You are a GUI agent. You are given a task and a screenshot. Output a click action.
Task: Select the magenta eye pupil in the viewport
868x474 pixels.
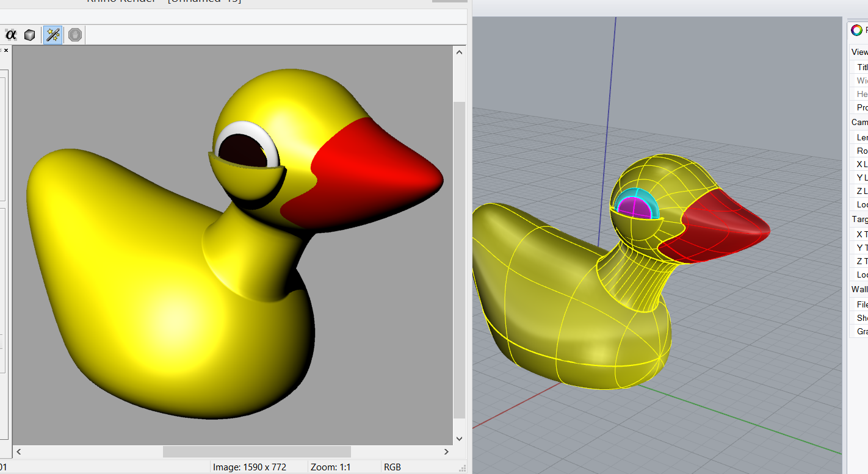[636, 208]
